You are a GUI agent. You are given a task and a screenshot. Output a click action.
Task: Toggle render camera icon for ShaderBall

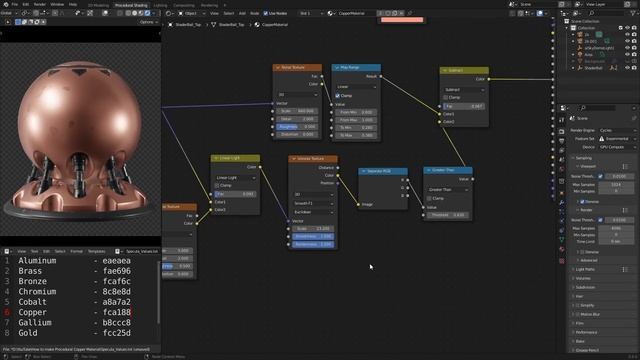[x=634, y=68]
